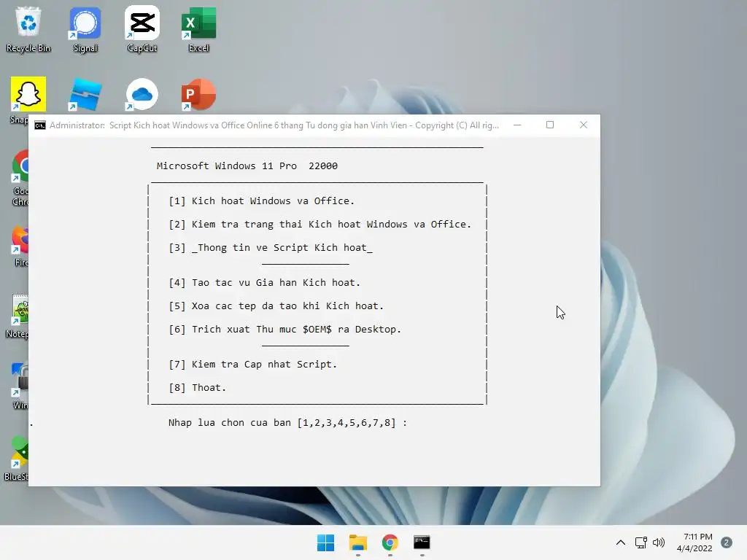Open the Recycle Bin desktop icon
Image resolution: width=747 pixels, height=560 pixels.
click(28, 28)
